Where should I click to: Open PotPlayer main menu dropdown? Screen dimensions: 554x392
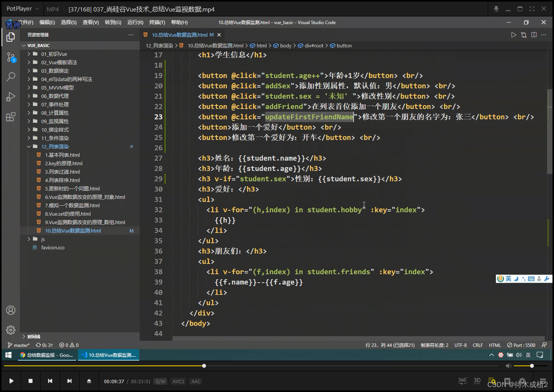[x=23, y=8]
